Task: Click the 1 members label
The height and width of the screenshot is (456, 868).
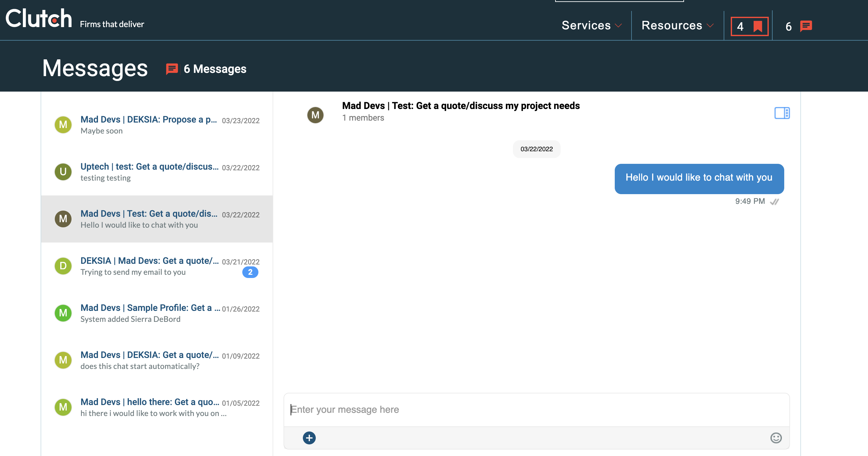Action: 363,118
